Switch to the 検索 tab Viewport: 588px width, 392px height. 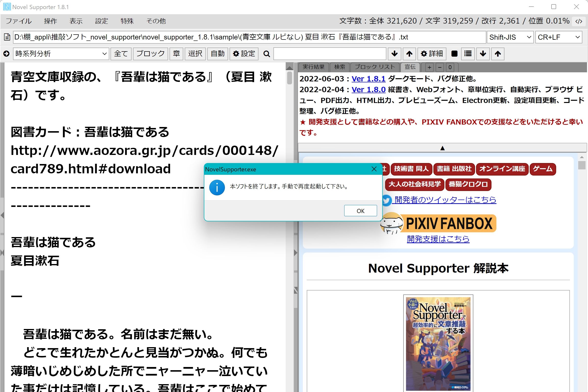pyautogui.click(x=340, y=67)
